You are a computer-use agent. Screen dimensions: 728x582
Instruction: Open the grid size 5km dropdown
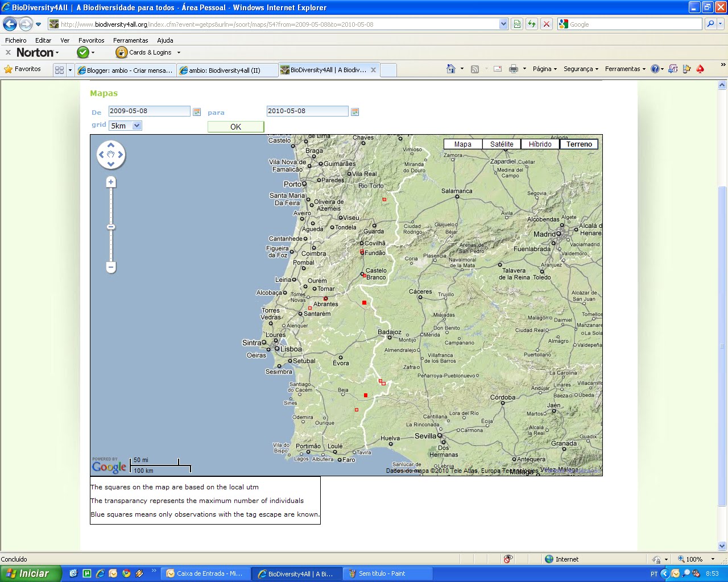tap(125, 126)
